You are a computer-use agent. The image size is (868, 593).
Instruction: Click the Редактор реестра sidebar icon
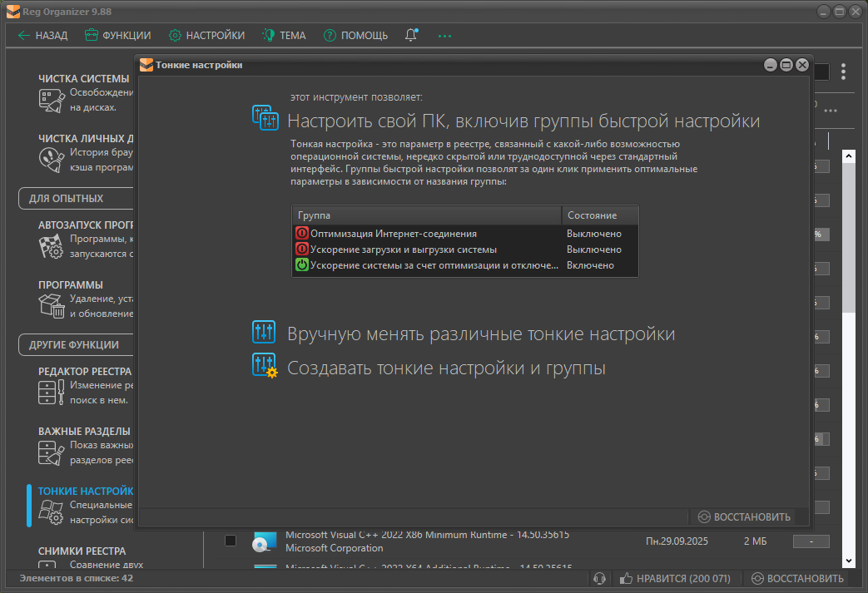click(51, 393)
